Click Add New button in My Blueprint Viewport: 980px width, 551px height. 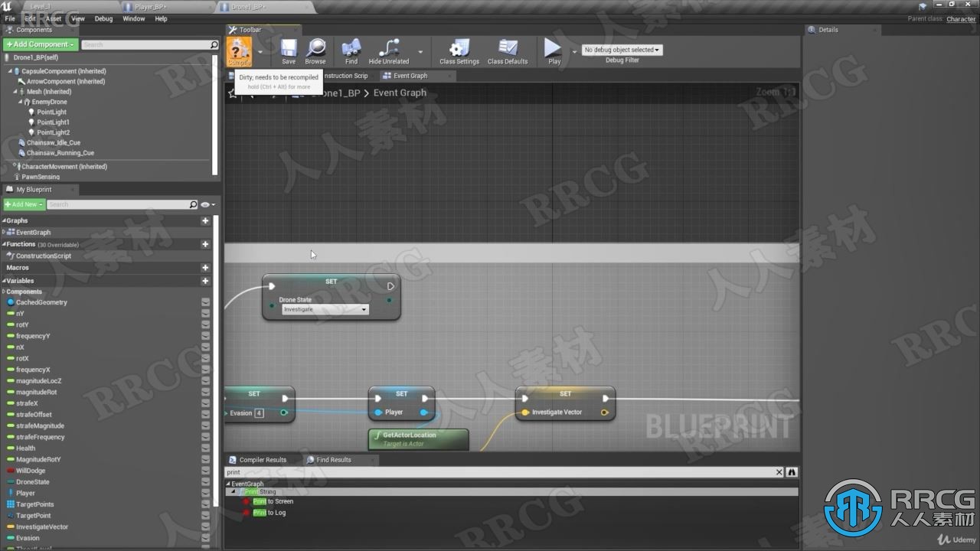coord(24,204)
